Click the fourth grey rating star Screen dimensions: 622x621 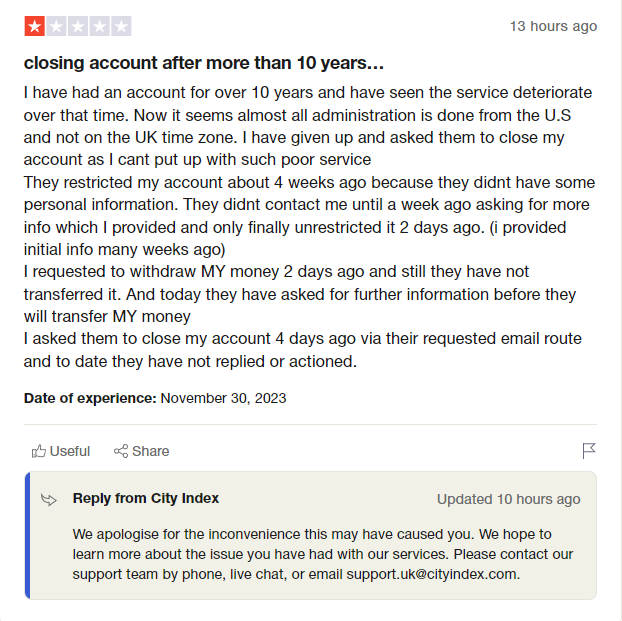point(99,26)
